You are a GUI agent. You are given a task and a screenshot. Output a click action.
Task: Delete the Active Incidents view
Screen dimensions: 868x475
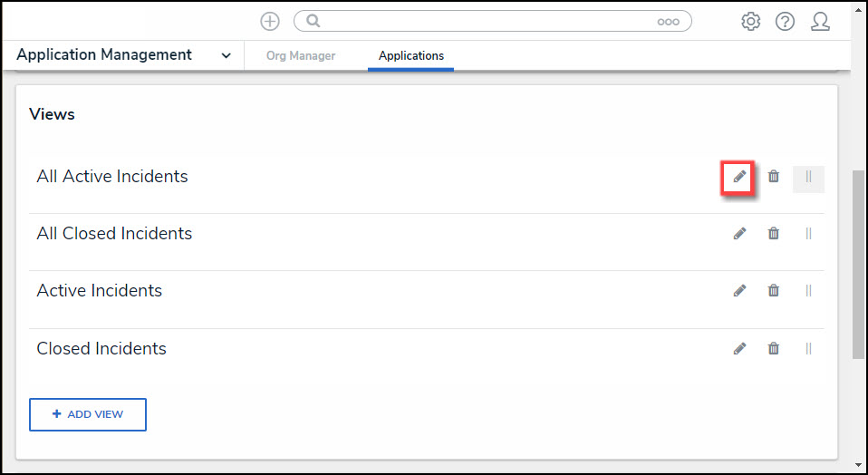pyautogui.click(x=774, y=291)
